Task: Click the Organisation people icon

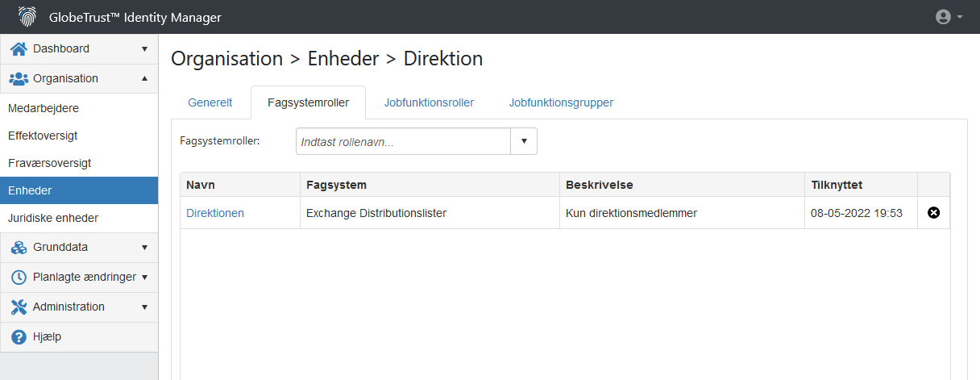Action: [x=19, y=78]
